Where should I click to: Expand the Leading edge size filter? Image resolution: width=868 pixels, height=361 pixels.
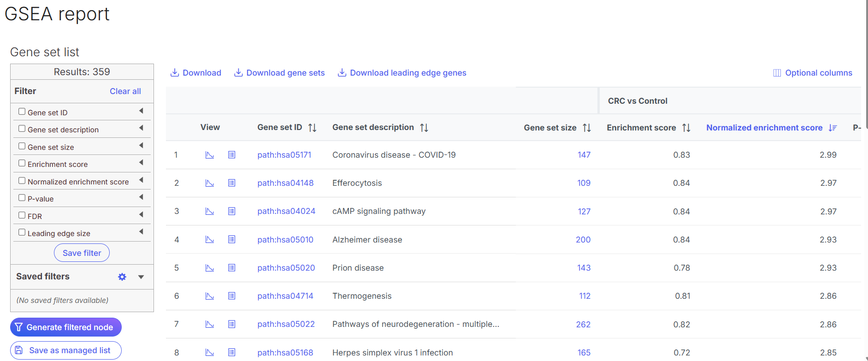141,232
